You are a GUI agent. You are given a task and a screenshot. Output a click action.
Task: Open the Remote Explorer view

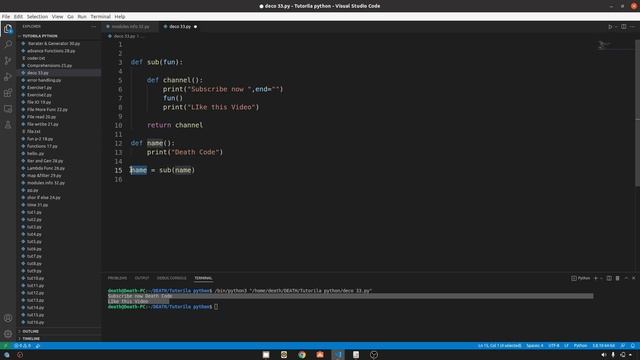(8, 109)
